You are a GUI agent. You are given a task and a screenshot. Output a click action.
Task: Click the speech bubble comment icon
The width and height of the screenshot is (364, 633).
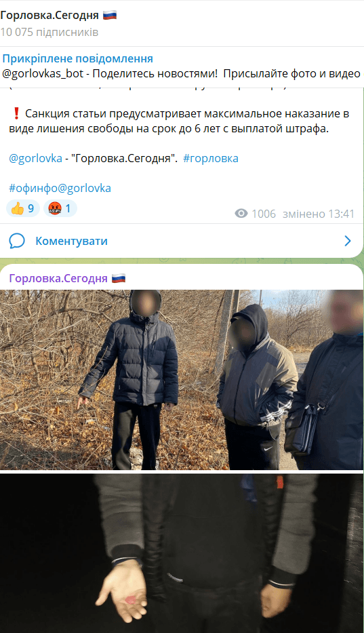coord(17,241)
